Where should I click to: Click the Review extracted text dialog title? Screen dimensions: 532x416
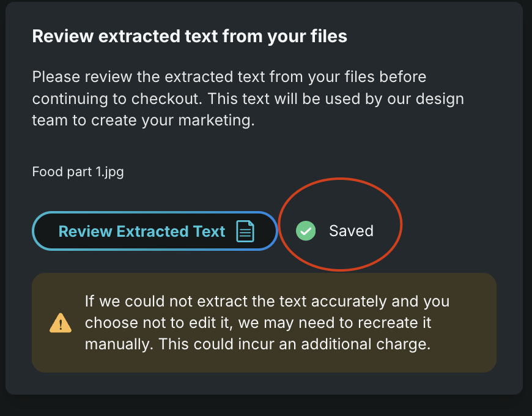[190, 36]
